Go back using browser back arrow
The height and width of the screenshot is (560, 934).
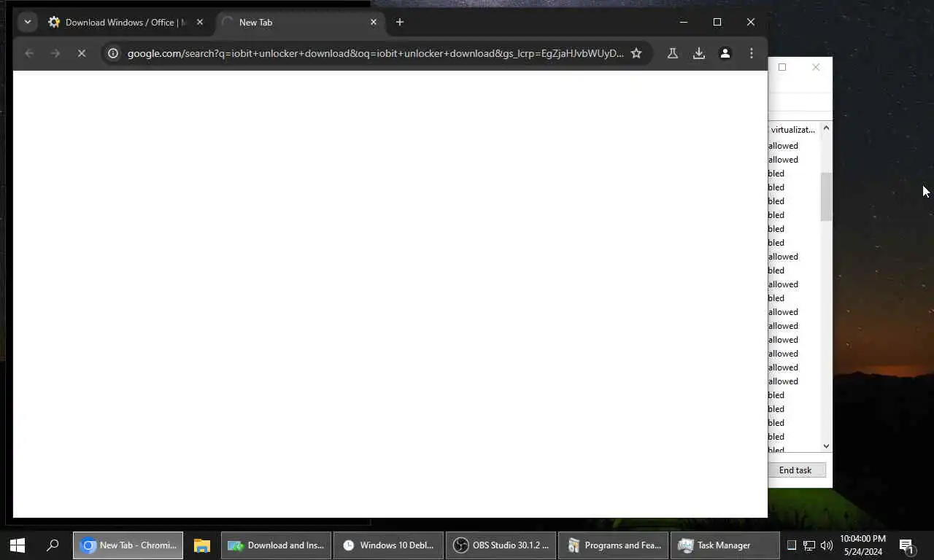pyautogui.click(x=29, y=53)
